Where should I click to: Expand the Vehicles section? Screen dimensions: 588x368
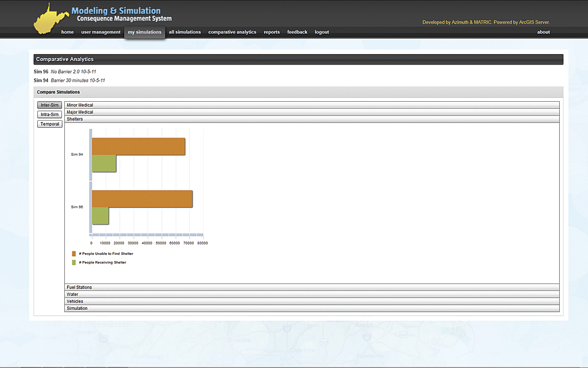pyautogui.click(x=312, y=301)
